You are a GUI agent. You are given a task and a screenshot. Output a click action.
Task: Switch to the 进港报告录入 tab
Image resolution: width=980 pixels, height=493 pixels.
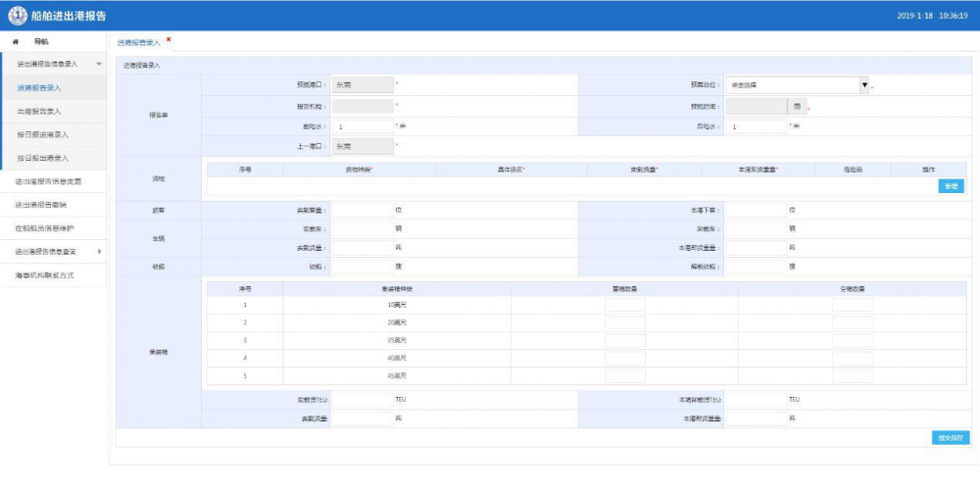(138, 43)
